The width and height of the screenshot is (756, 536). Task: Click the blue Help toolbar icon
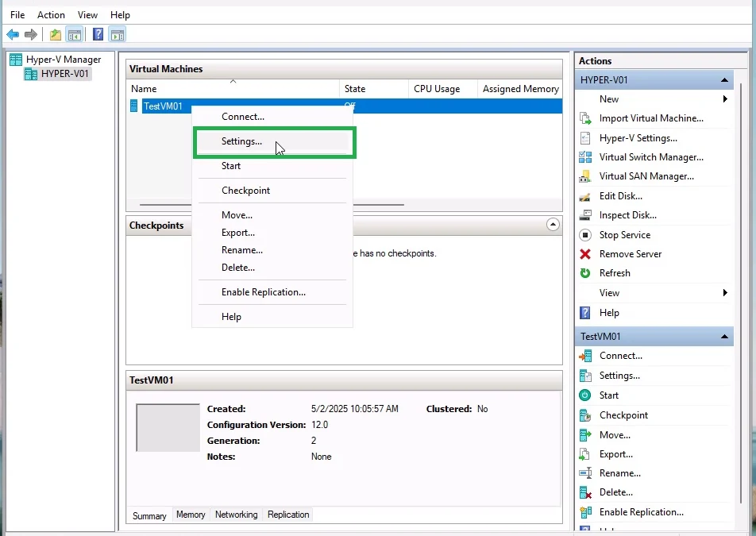(x=98, y=35)
